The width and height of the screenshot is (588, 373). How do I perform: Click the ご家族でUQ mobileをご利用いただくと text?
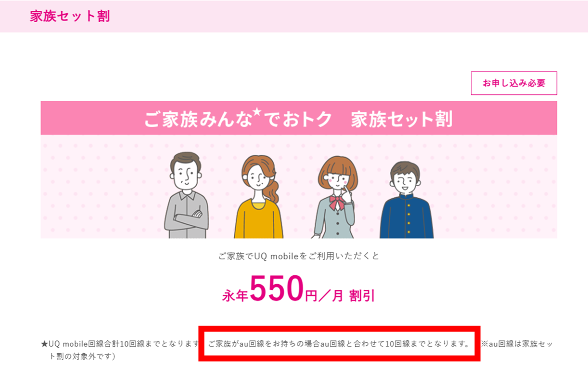tap(298, 256)
